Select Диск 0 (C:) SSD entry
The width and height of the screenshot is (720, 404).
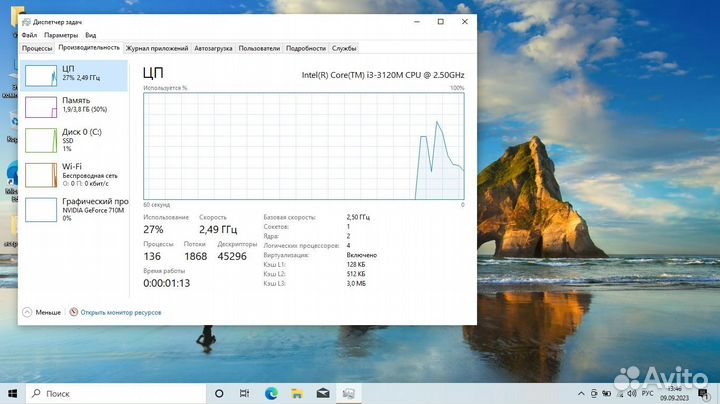pos(74,140)
